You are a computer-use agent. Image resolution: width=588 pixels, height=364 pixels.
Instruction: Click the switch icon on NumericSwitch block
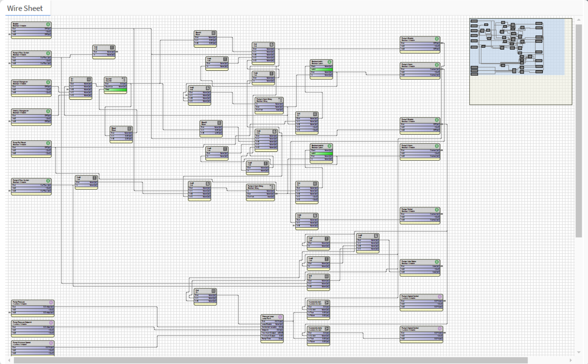[326, 303]
